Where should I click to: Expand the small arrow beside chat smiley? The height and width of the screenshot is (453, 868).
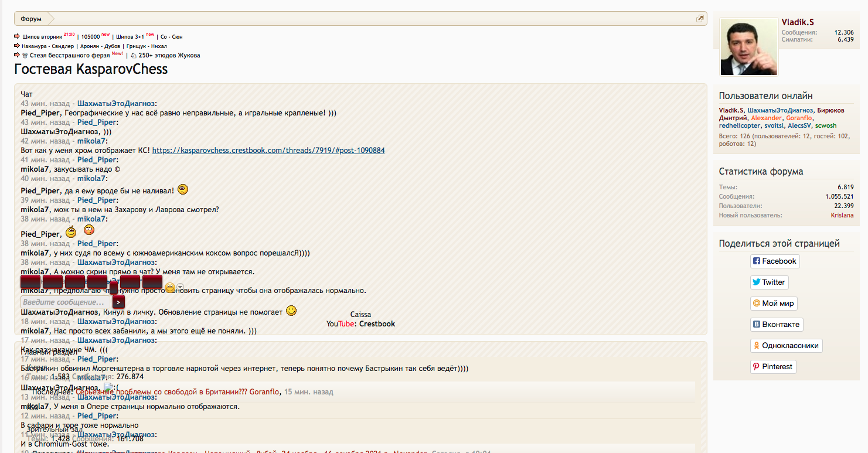[181, 287]
